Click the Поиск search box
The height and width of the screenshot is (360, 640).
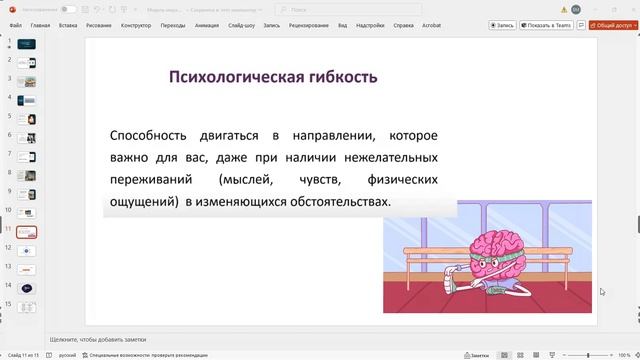(348, 9)
